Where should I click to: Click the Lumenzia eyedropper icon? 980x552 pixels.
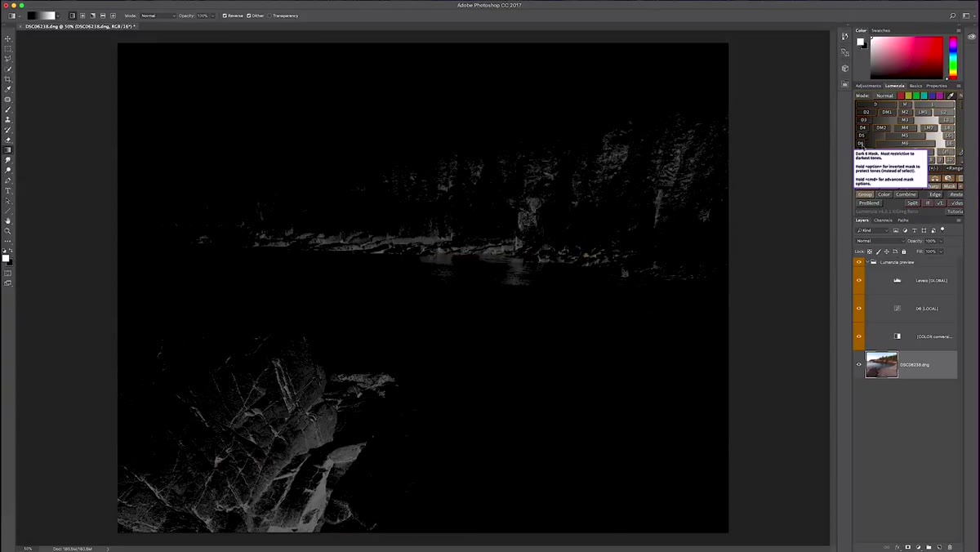click(950, 96)
